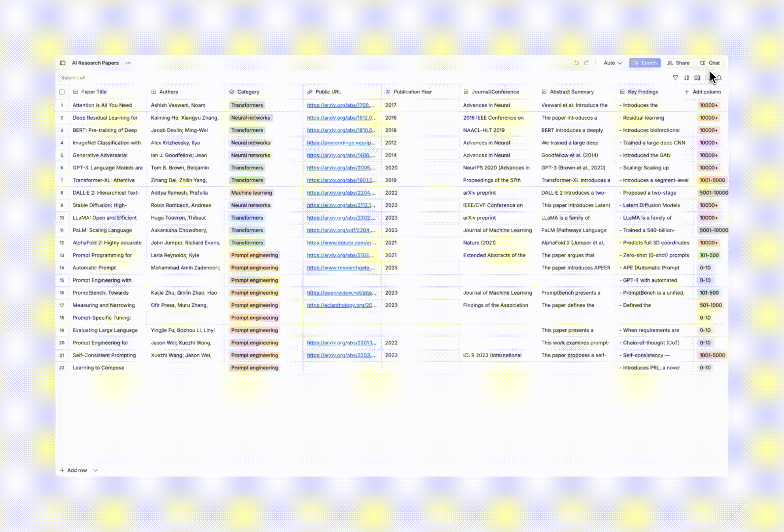Click the Publication Year column header
The image size is (784, 532).
pyautogui.click(x=421, y=92)
